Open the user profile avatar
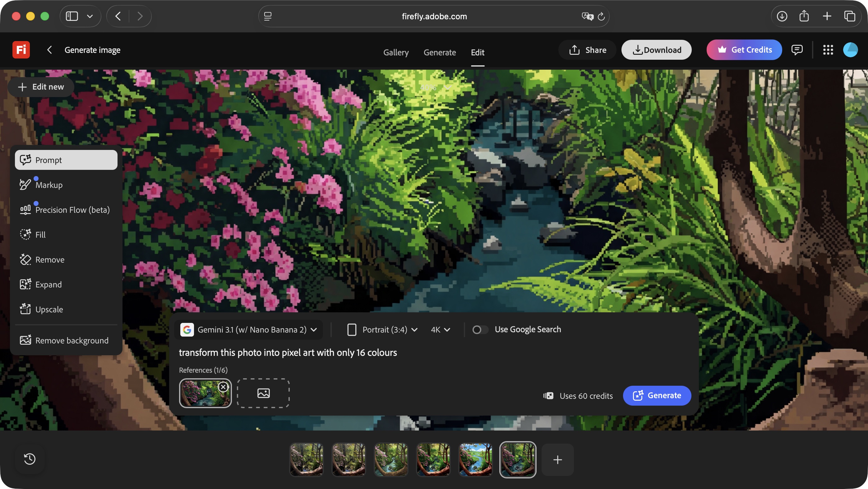Image resolution: width=868 pixels, height=489 pixels. 850,50
